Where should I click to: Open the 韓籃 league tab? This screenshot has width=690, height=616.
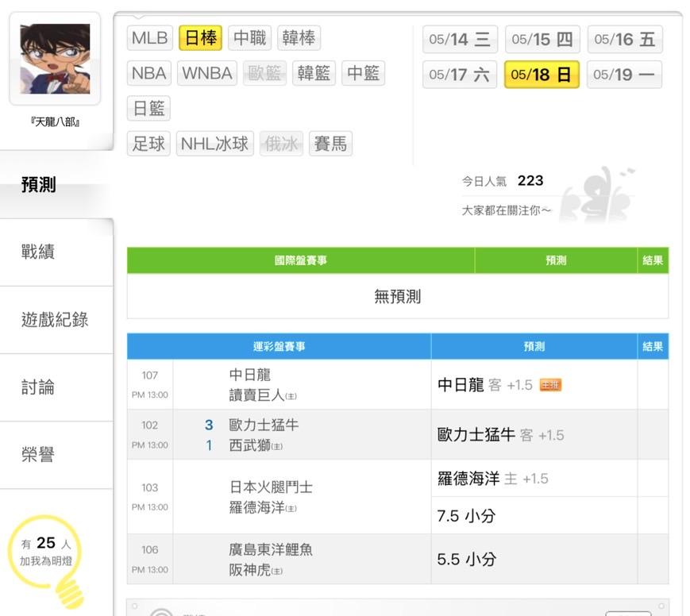(x=314, y=73)
